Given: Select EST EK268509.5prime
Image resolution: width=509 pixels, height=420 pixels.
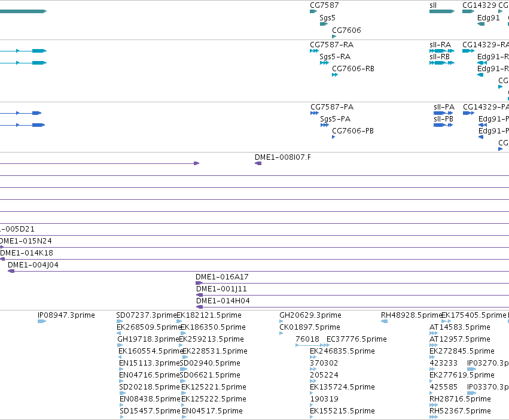Looking at the screenshot, I should tap(149, 327).
